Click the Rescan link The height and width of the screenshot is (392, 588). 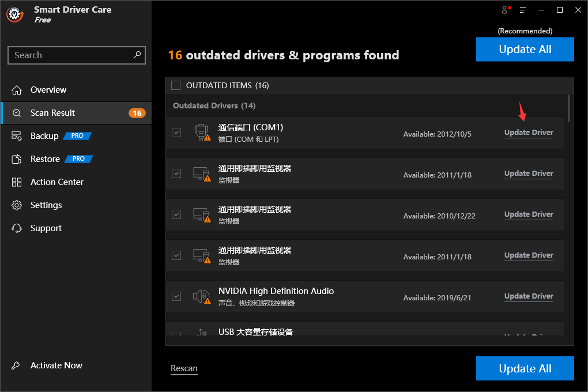tap(184, 368)
